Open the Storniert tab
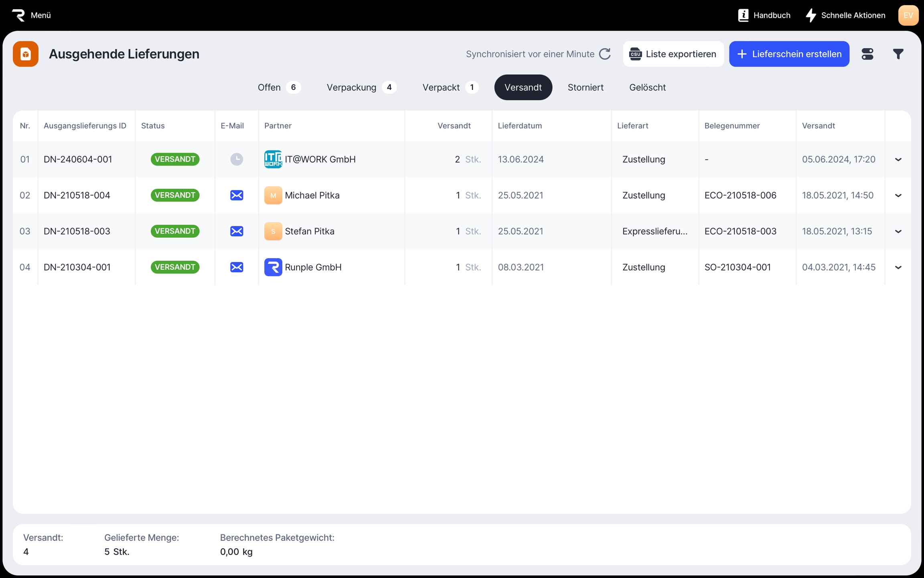924x578 pixels. pyautogui.click(x=585, y=88)
